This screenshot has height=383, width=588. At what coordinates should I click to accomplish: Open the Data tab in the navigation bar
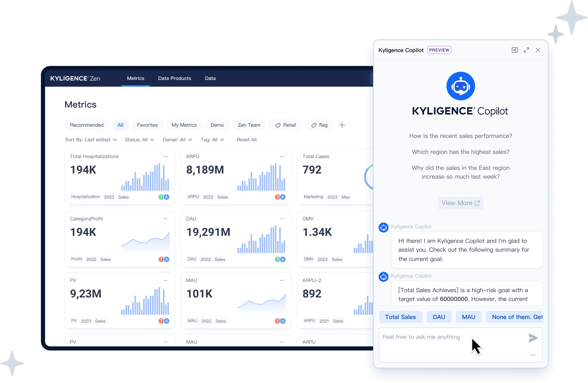pyautogui.click(x=210, y=78)
